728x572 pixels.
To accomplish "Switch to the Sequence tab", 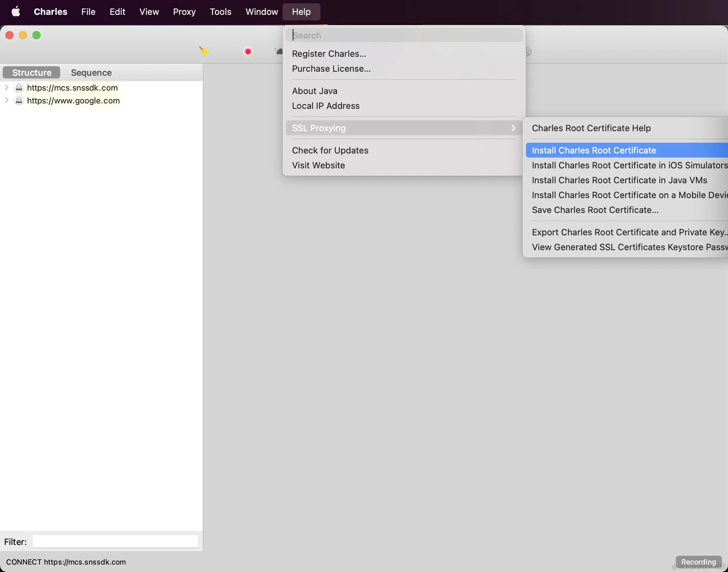I will pyautogui.click(x=91, y=73).
